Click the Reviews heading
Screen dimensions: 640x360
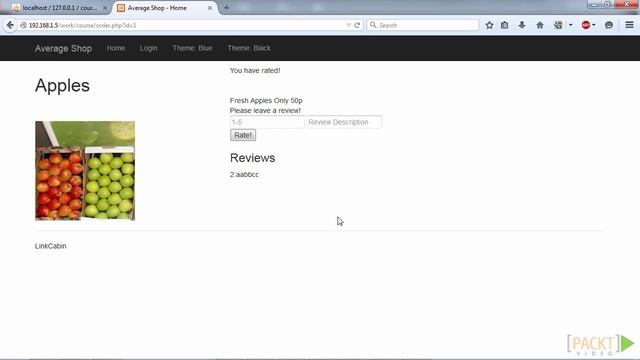point(253,158)
